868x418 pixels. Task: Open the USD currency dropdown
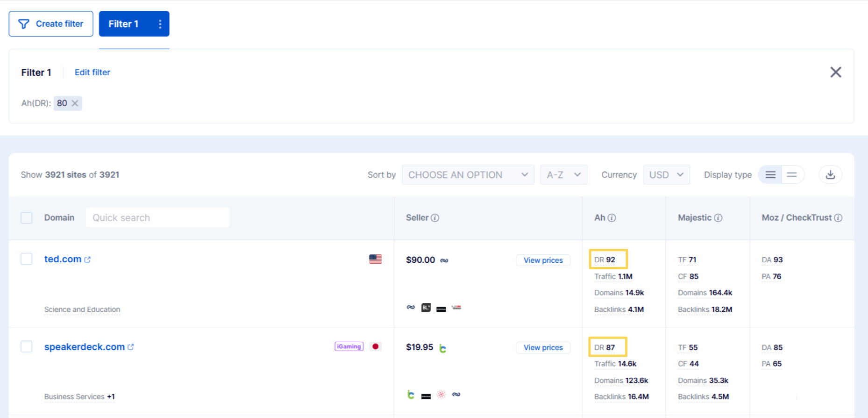point(666,174)
